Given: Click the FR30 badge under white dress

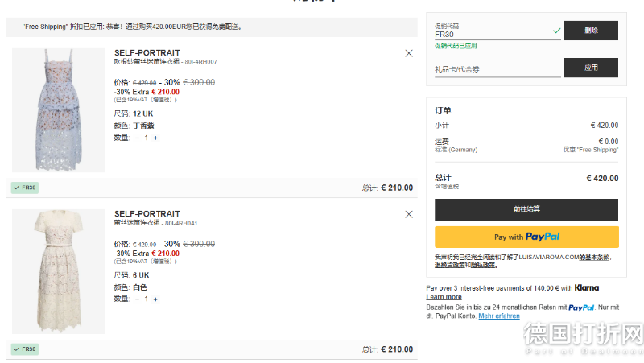Looking at the screenshot, I should pyautogui.click(x=25, y=349).
